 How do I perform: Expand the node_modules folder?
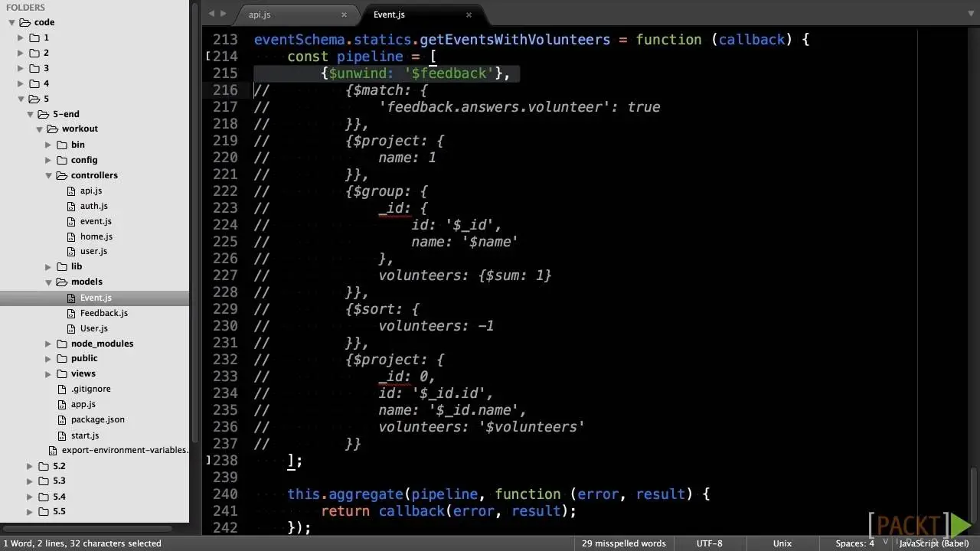pyautogui.click(x=48, y=344)
